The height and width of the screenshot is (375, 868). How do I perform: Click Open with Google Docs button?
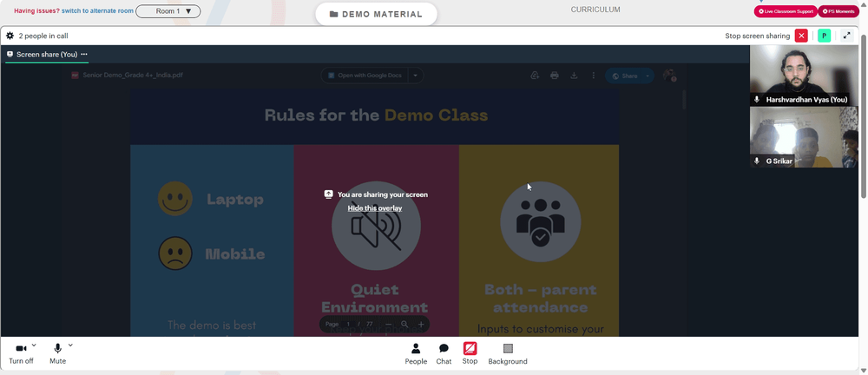[365, 76]
